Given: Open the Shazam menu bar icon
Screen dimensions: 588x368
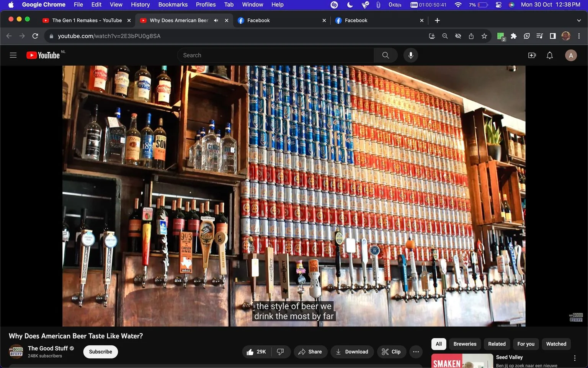Looking at the screenshot, I should 334,5.
